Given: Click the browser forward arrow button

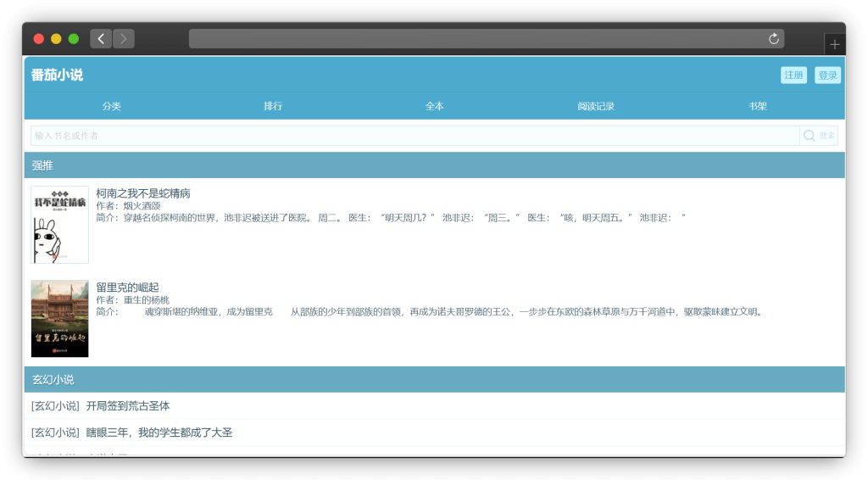Looking at the screenshot, I should tap(124, 38).
